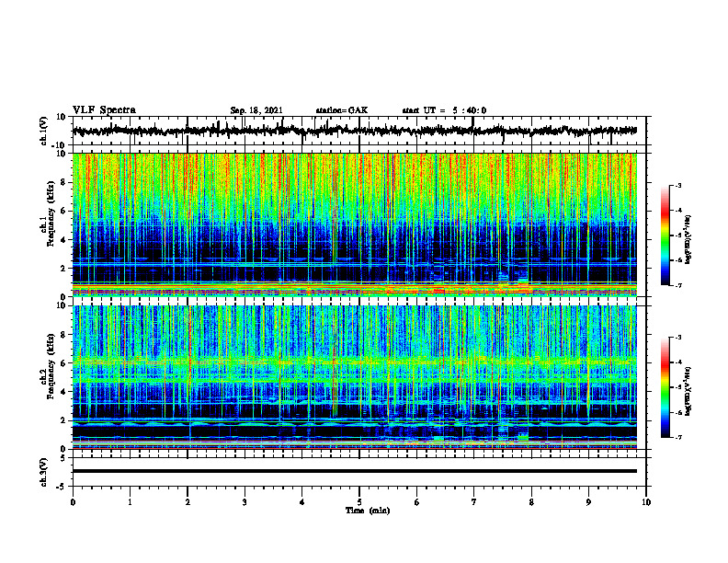Viewport: 728px width, 563px height.
Task: Click time axis tick label "6"
Action: (417, 502)
